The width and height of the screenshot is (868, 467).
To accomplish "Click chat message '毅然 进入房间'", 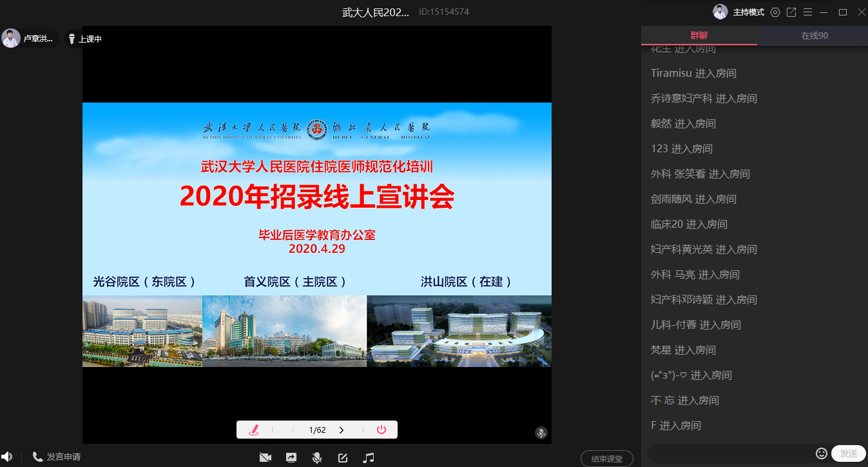I will click(683, 123).
